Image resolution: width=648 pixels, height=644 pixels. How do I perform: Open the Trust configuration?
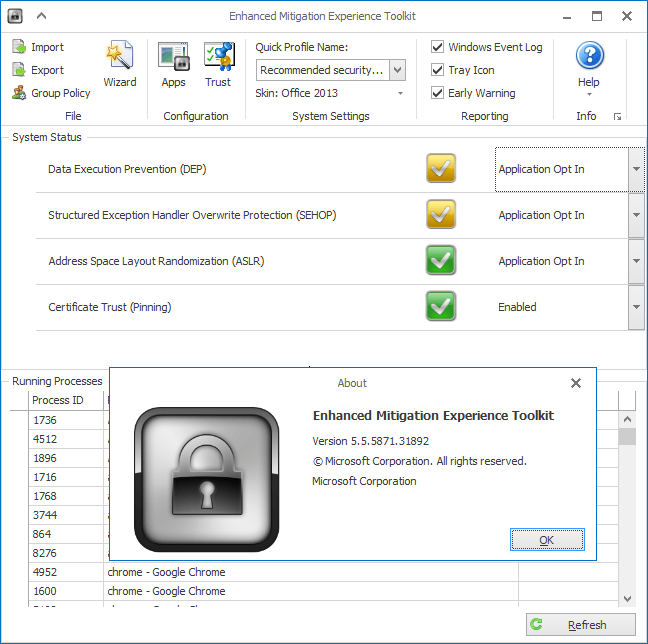(218, 64)
